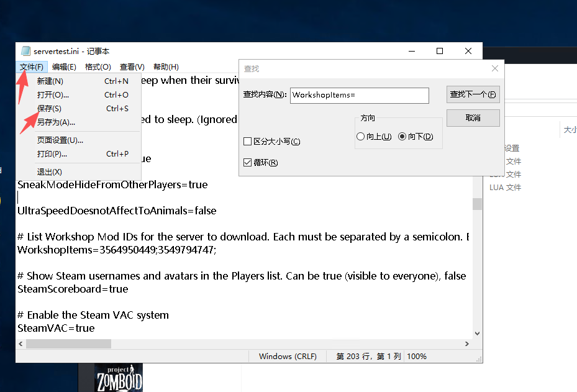Uncheck the 循环 wrap around checkbox
Image resolution: width=577 pixels, height=392 pixels.
(x=248, y=163)
